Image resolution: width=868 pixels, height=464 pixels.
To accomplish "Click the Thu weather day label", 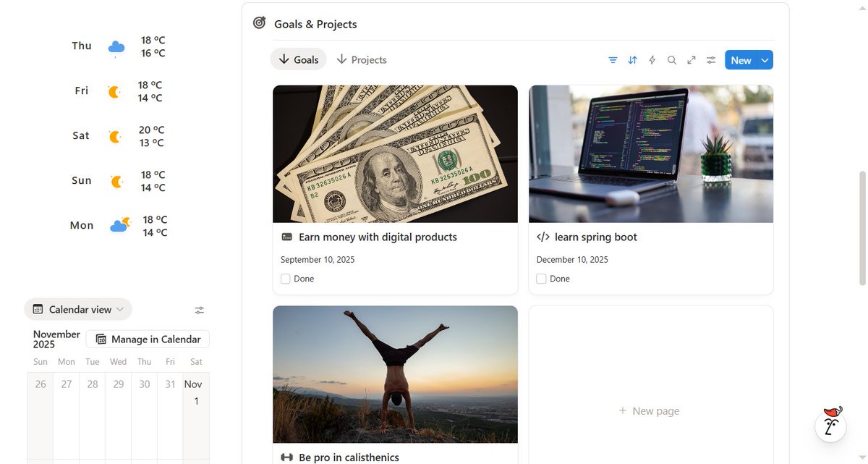I will [x=82, y=46].
